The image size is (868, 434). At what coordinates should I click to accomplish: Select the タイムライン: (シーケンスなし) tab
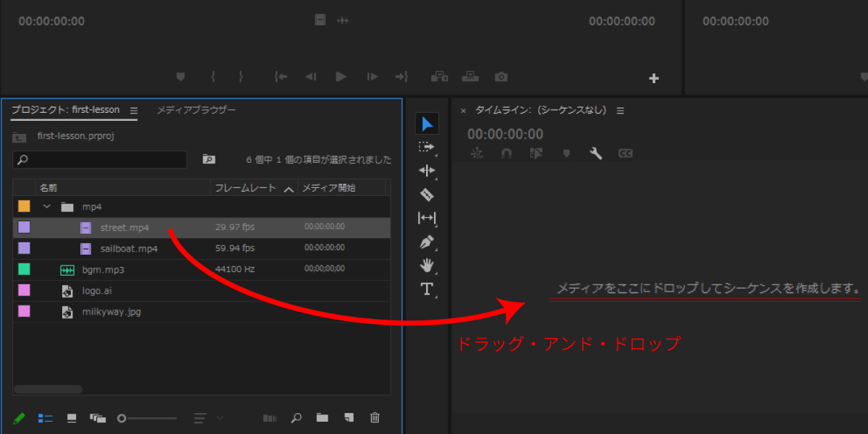click(x=540, y=111)
